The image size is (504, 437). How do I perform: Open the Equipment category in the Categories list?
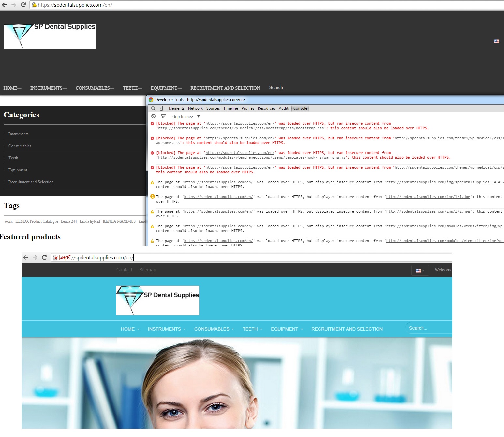(x=18, y=170)
